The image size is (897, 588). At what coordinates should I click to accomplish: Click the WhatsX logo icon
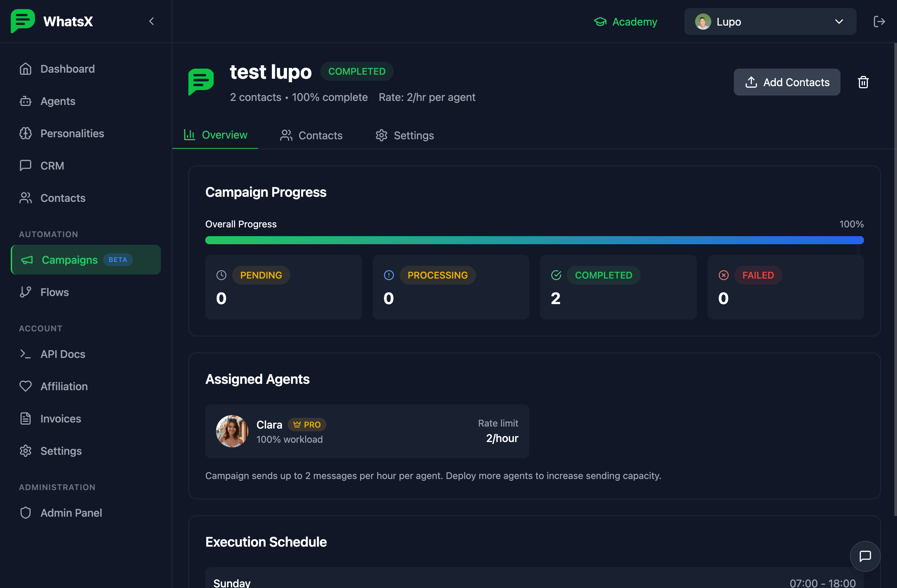tap(23, 21)
